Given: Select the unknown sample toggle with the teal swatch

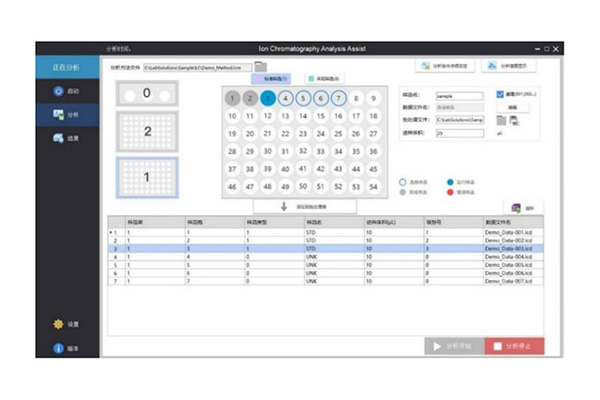Looking at the screenshot, I should (x=324, y=79).
